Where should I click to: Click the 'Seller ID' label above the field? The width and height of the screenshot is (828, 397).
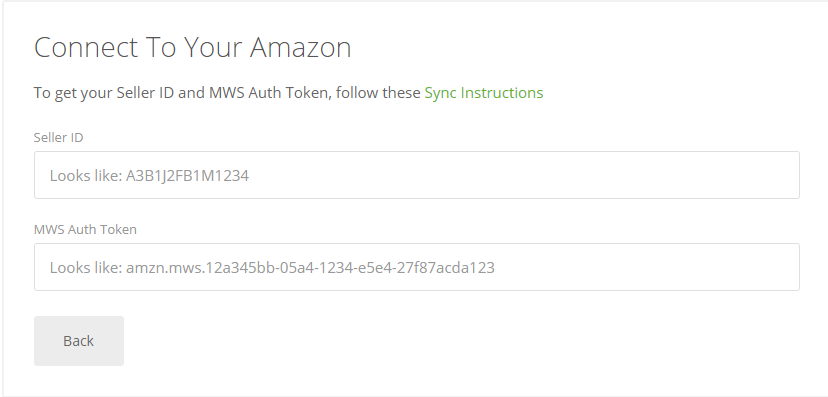click(x=59, y=137)
